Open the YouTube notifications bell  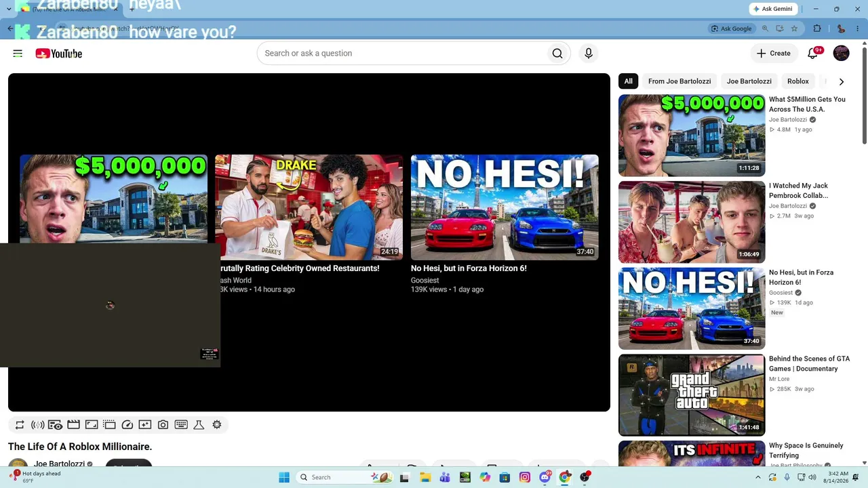[x=812, y=54]
